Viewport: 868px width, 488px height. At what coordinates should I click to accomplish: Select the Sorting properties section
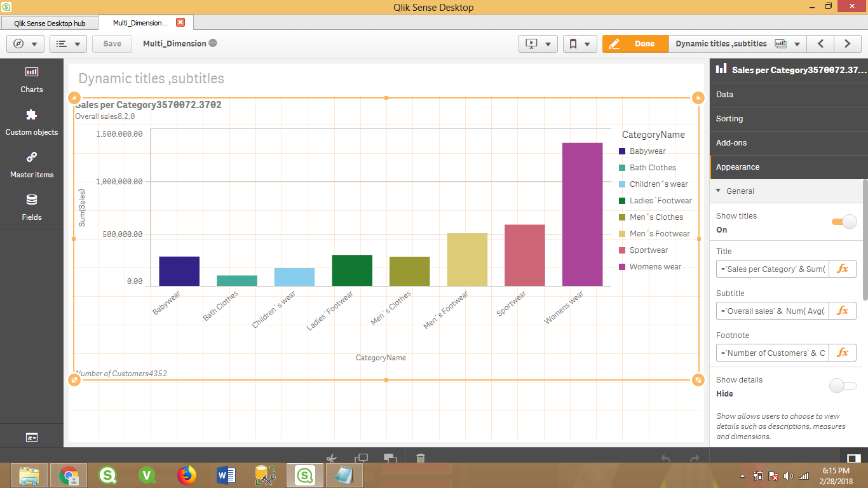tap(729, 118)
